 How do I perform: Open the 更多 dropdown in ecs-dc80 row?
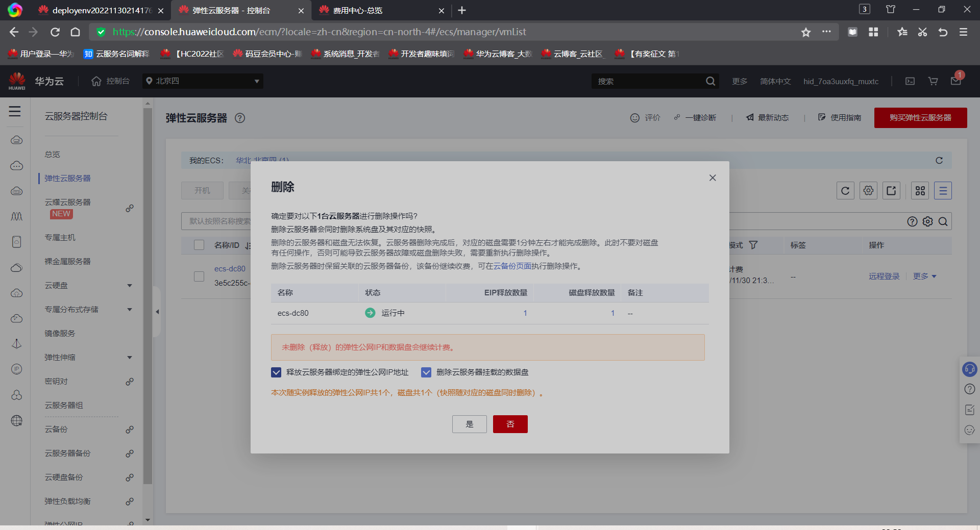pyautogui.click(x=924, y=276)
